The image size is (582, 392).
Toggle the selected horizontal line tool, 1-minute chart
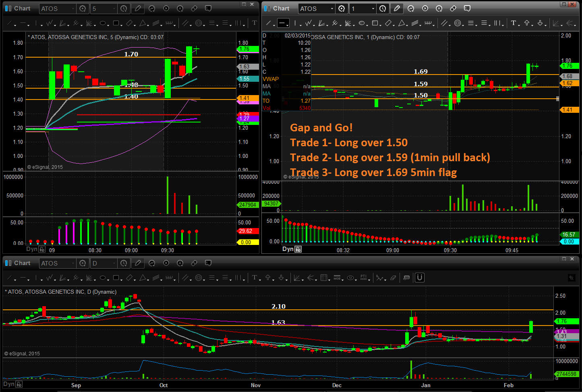pyautogui.click(x=283, y=23)
